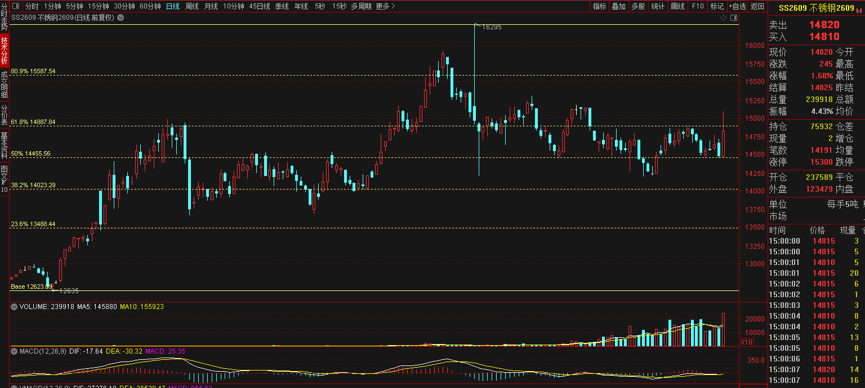This screenshot has width=865, height=388.
Task: Click the layout panel icon beside 分时
Action: click(x=15, y=7)
